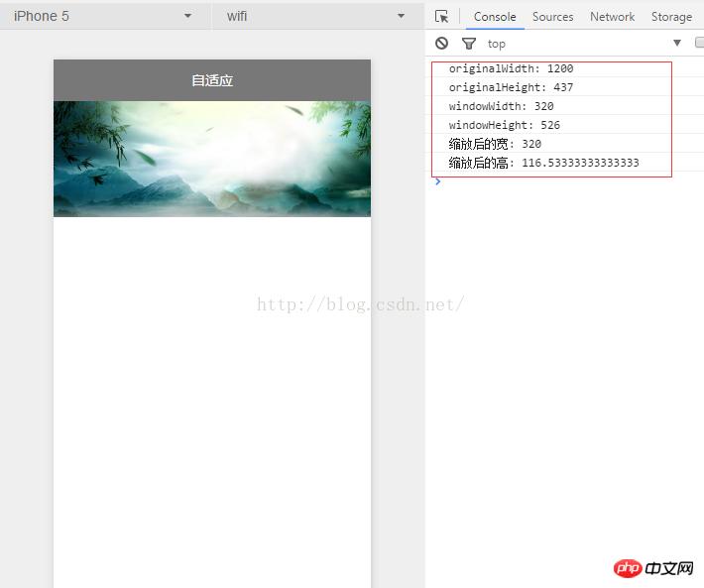Clear the console with the ban icon
This screenshot has height=588, width=704.
[x=442, y=43]
